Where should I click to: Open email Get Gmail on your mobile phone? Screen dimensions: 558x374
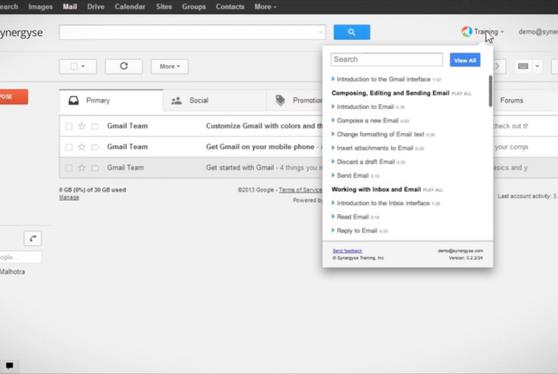pyautogui.click(x=192, y=147)
